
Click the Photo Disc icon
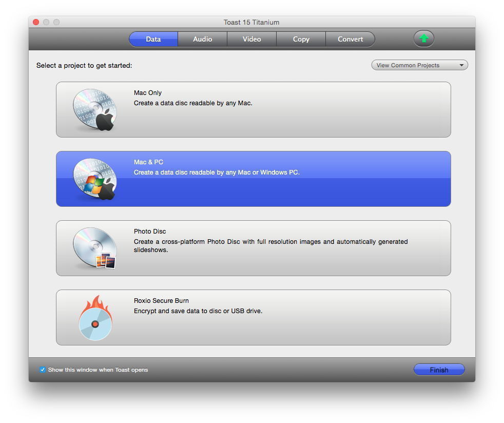tap(94, 248)
